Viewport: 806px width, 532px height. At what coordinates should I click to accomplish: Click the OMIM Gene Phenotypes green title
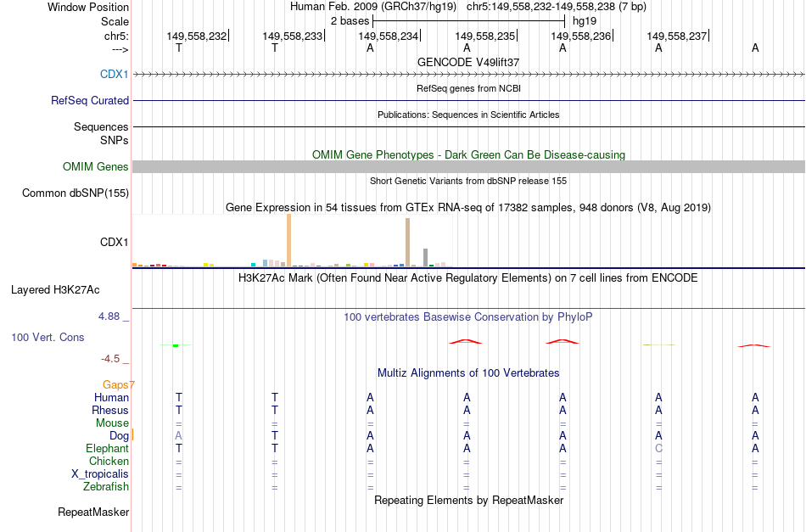tap(468, 154)
